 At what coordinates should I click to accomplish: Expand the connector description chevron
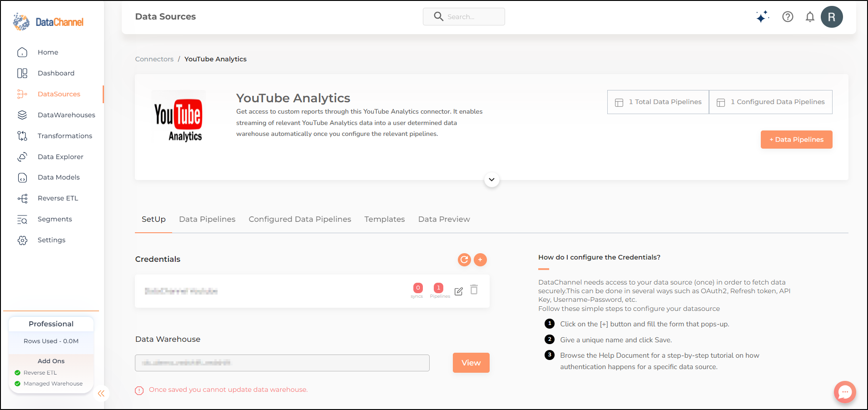pyautogui.click(x=491, y=180)
